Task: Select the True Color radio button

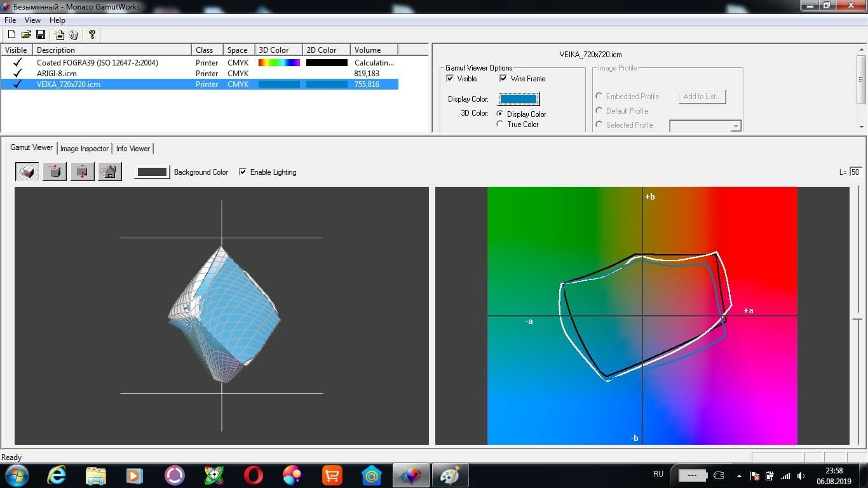Action: [500, 125]
